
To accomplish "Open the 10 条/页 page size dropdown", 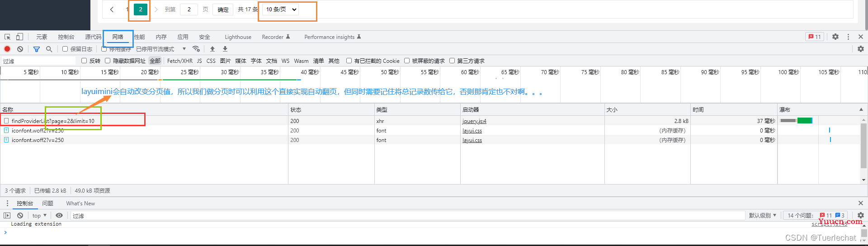I will coord(280,9).
